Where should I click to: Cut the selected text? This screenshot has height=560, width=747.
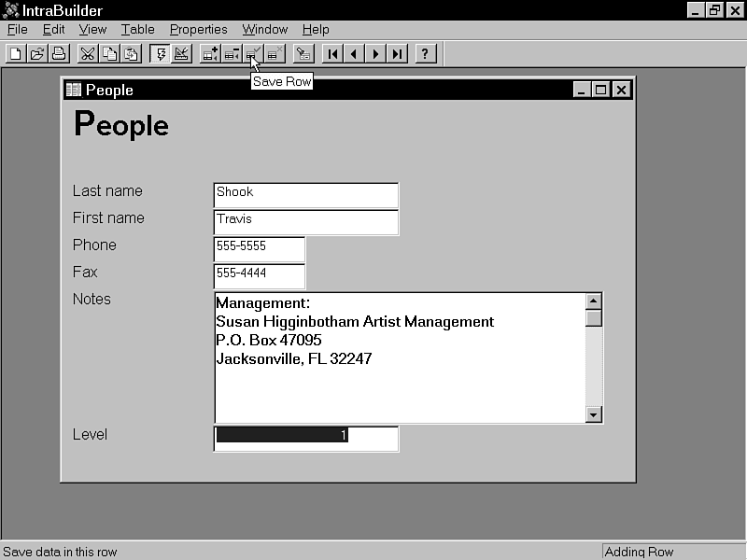(x=87, y=53)
